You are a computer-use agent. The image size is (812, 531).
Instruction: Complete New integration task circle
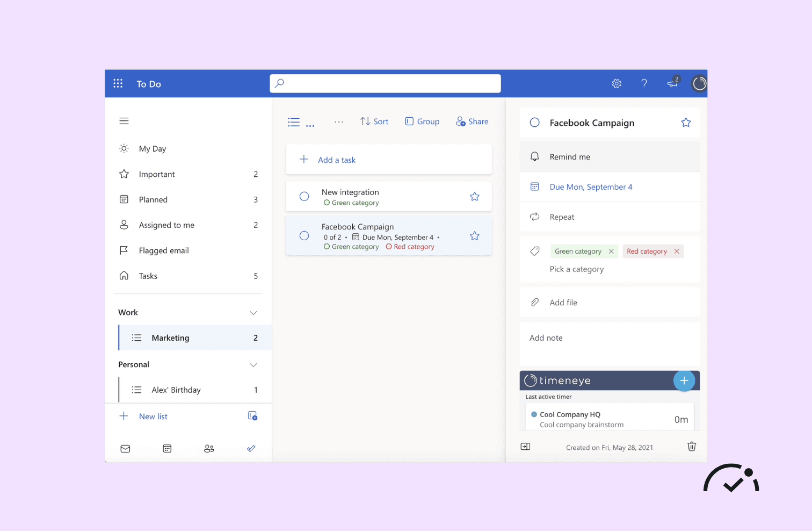(x=304, y=197)
